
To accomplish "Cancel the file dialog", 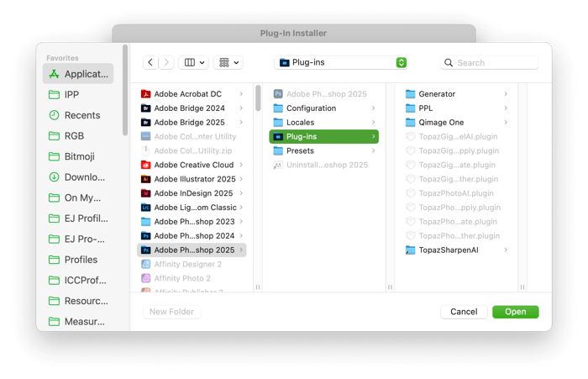I will 464,312.
